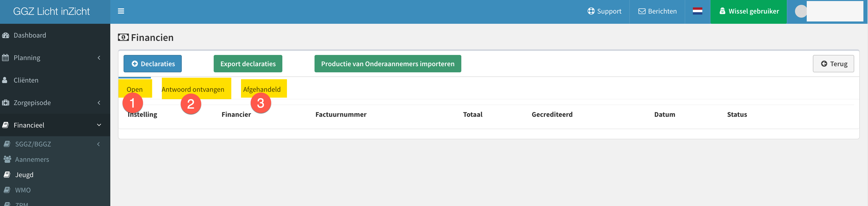Click the Support lifebuoy icon

pyautogui.click(x=591, y=11)
